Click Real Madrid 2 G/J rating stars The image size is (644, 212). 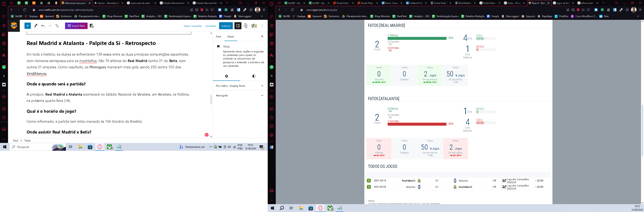486,39
